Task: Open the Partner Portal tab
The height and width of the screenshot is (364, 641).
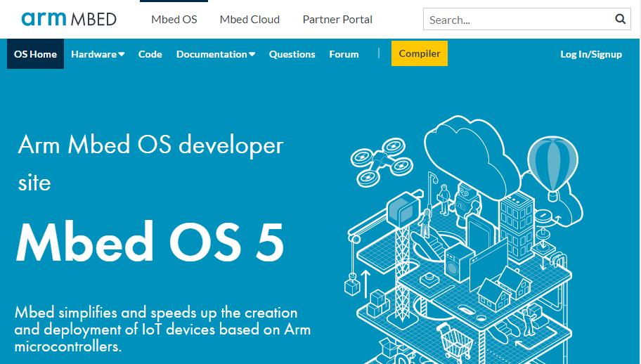Action: [337, 19]
